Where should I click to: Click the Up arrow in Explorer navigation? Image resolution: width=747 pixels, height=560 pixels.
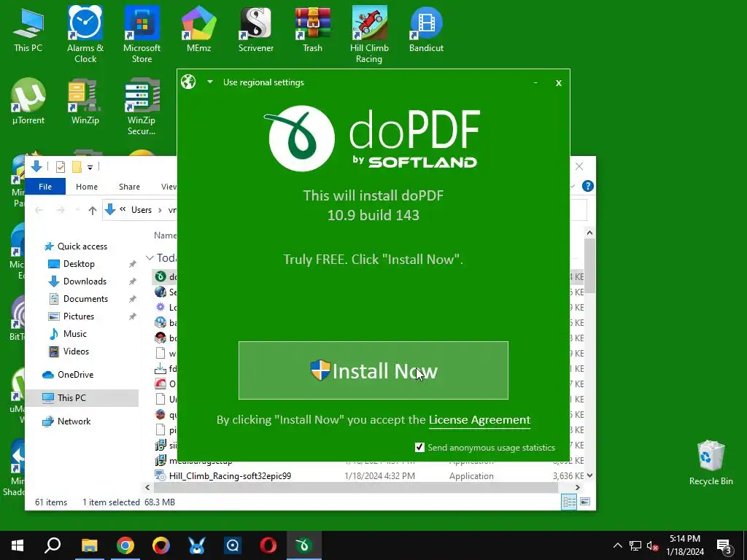point(93,210)
